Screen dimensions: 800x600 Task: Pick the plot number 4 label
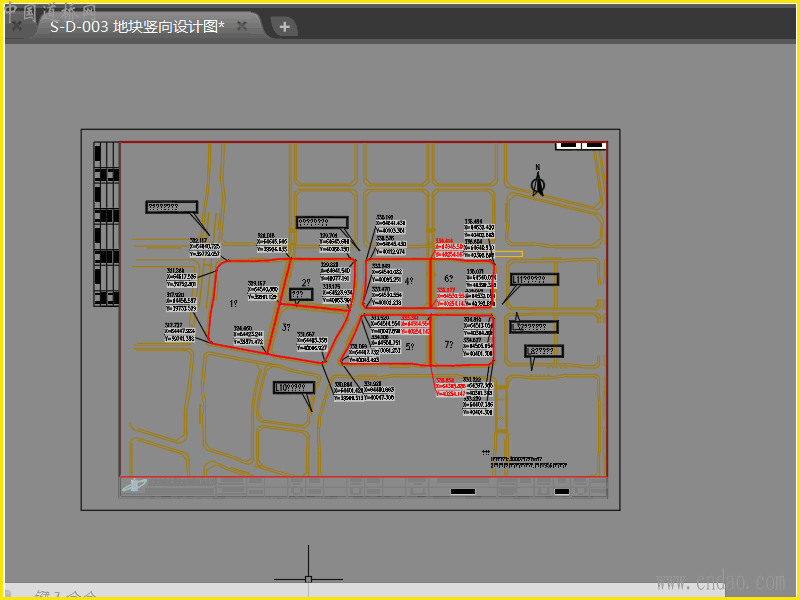coord(408,281)
